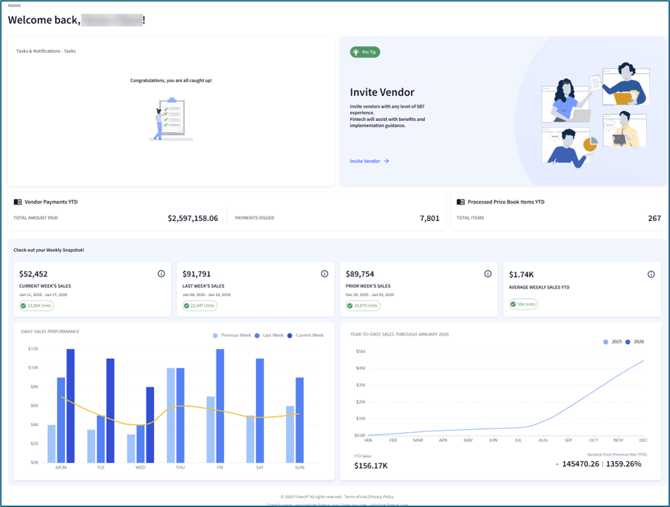The image size is (670, 507).
Task: Open info icon on Prior Week's Sales card
Action: coord(488,274)
